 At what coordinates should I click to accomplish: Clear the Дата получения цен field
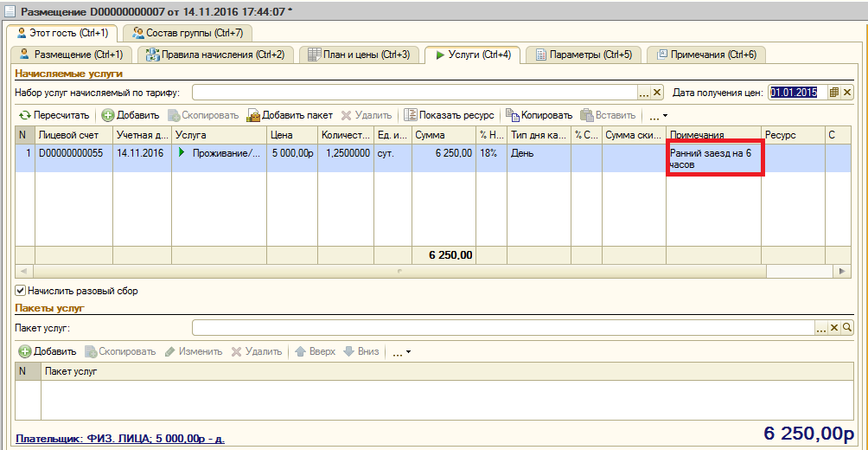(847, 93)
